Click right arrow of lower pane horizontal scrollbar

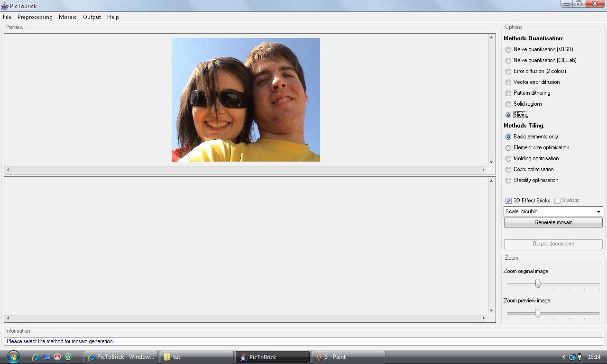pos(484,318)
